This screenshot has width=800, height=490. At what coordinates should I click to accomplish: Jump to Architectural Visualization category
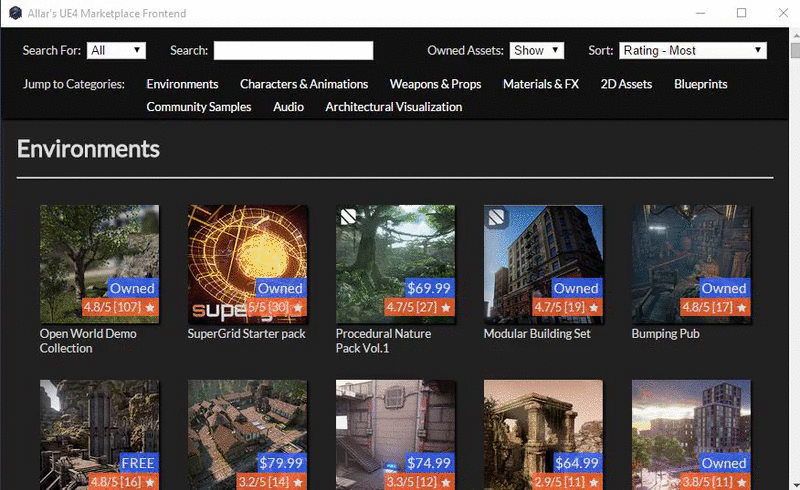(394, 107)
